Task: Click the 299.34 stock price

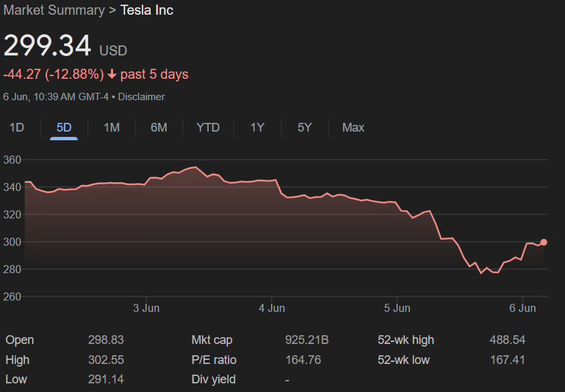Action: pos(47,45)
